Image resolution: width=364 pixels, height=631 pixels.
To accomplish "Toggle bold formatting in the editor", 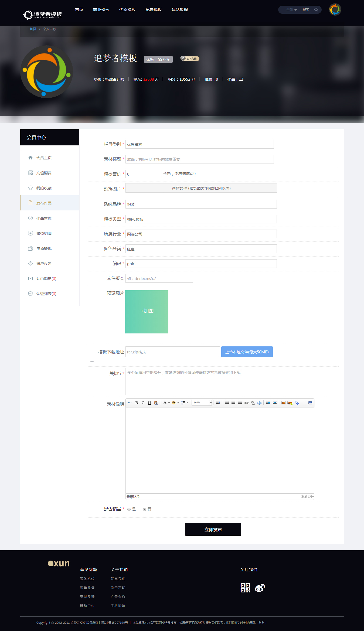I will tap(137, 403).
